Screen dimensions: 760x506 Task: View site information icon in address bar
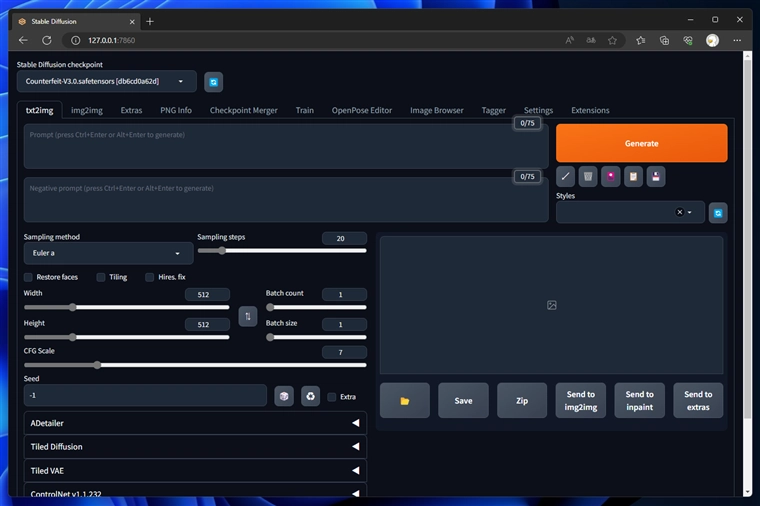click(76, 40)
